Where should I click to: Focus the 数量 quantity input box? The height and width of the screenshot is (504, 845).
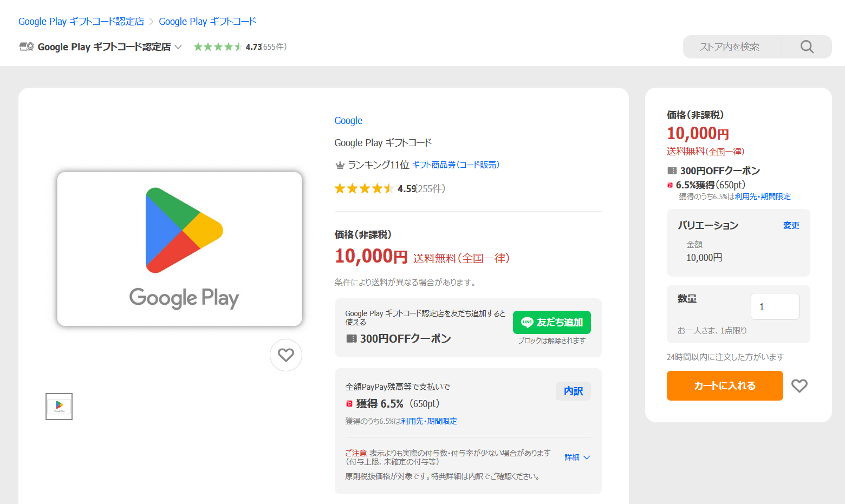pyautogui.click(x=775, y=307)
